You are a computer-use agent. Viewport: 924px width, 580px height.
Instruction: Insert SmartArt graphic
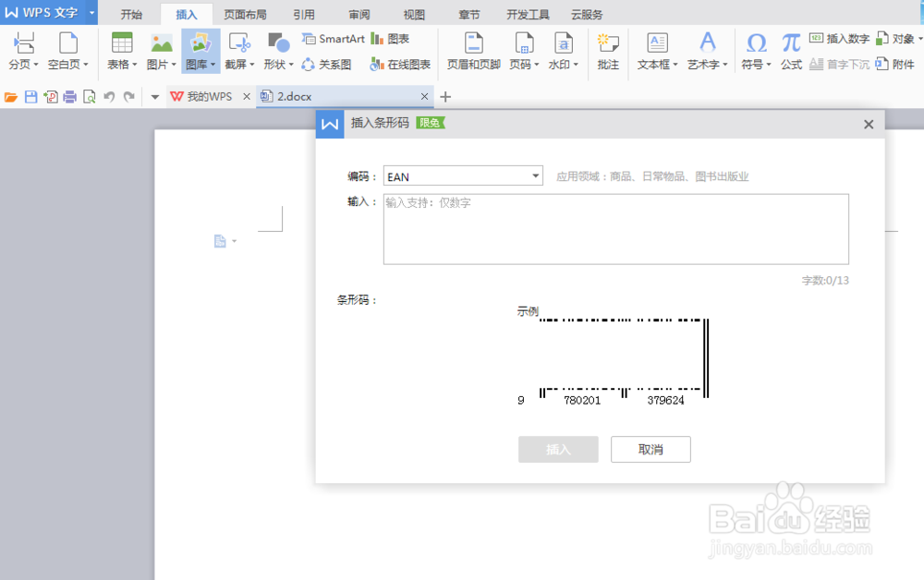pyautogui.click(x=334, y=39)
